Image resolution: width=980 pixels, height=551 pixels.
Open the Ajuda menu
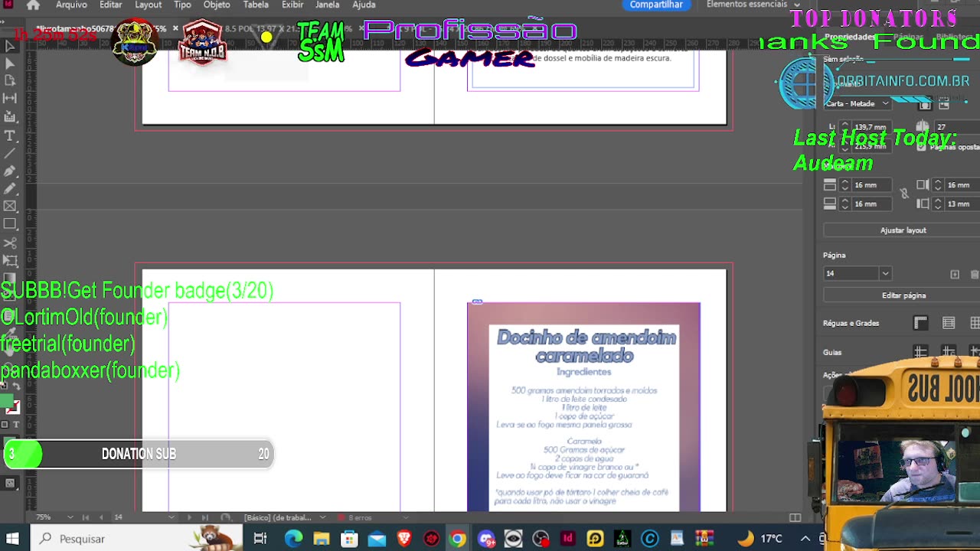364,5
